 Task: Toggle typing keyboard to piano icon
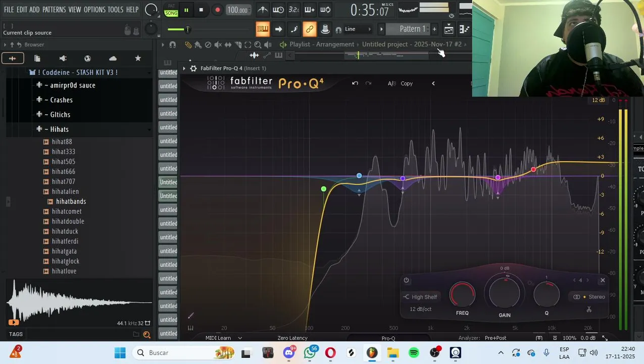pos(263,29)
